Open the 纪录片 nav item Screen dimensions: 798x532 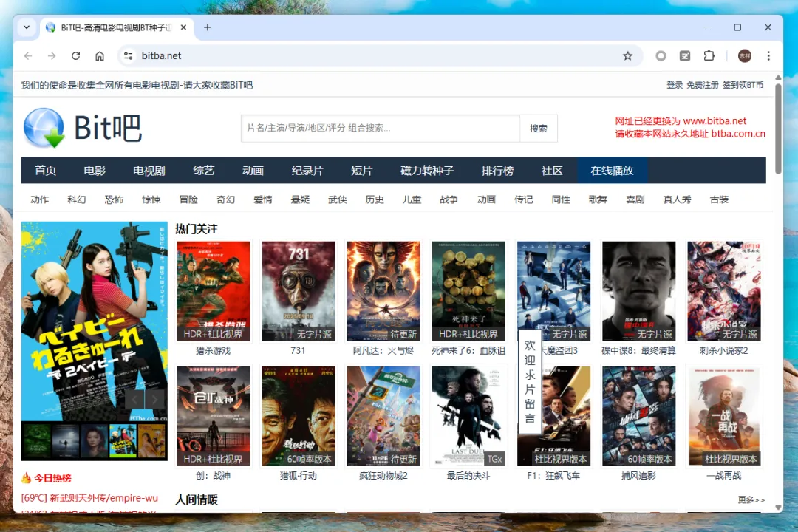[307, 171]
